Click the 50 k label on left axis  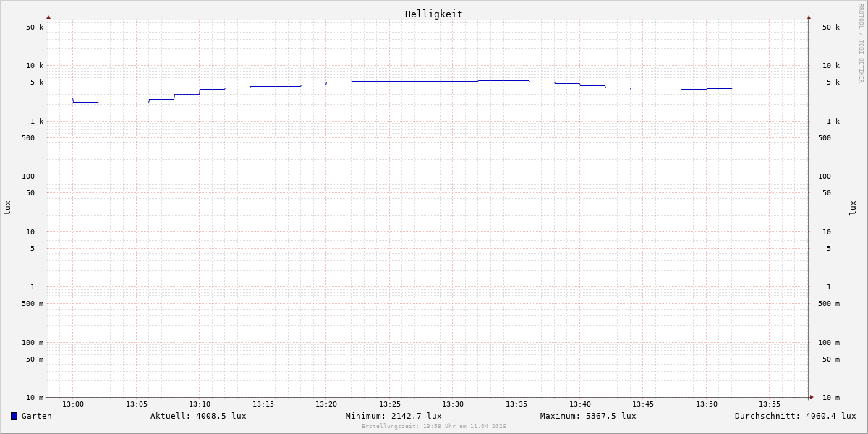[35, 27]
